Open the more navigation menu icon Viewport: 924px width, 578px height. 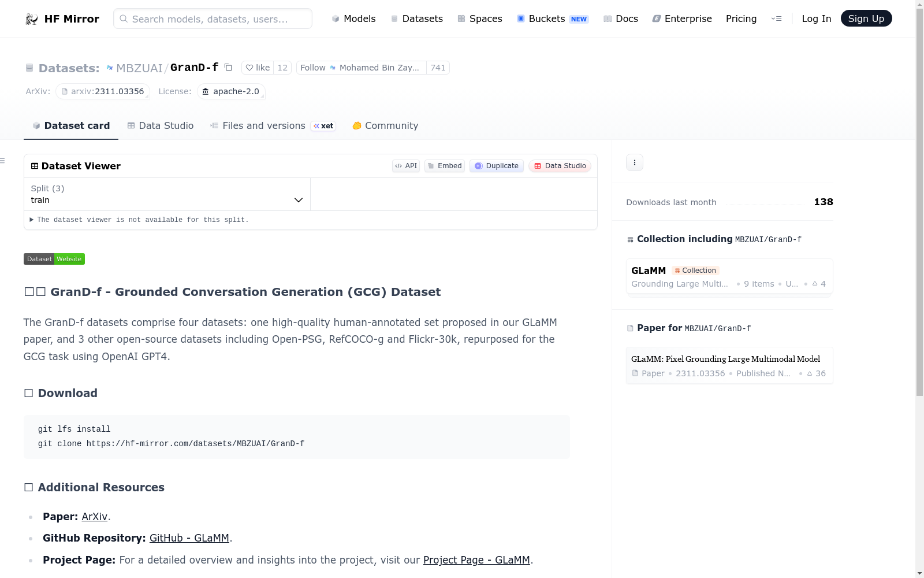[x=777, y=19]
